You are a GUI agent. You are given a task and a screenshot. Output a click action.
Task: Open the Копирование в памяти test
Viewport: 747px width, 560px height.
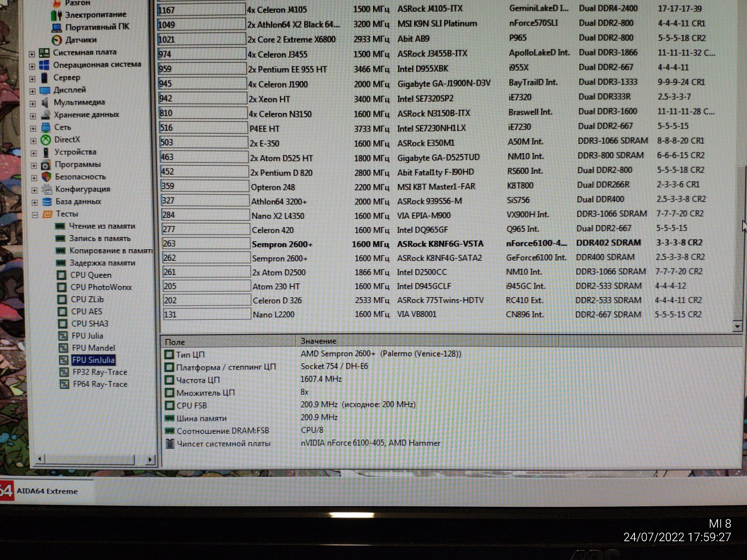111,251
